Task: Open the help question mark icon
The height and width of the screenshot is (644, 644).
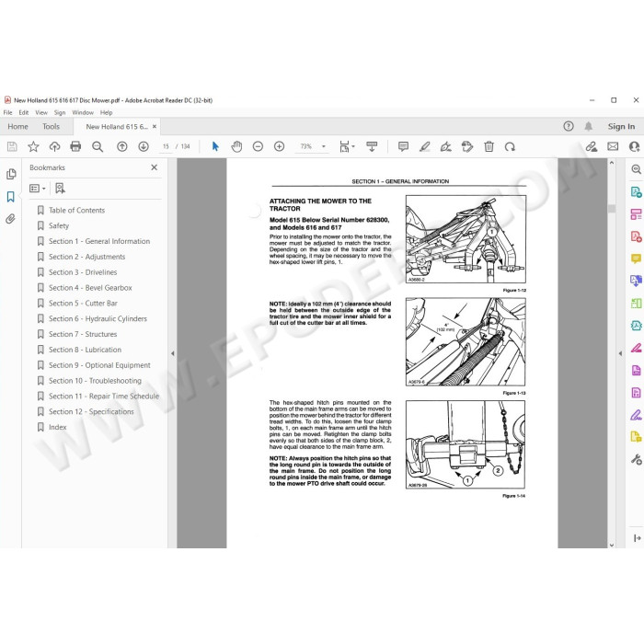Action: (x=569, y=127)
